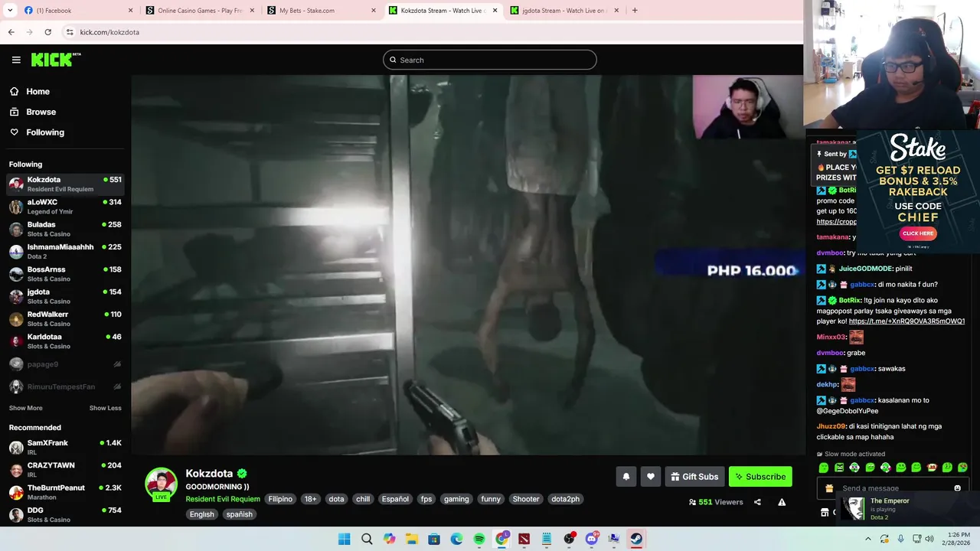
Task: Open a new browser tab
Action: point(635,11)
